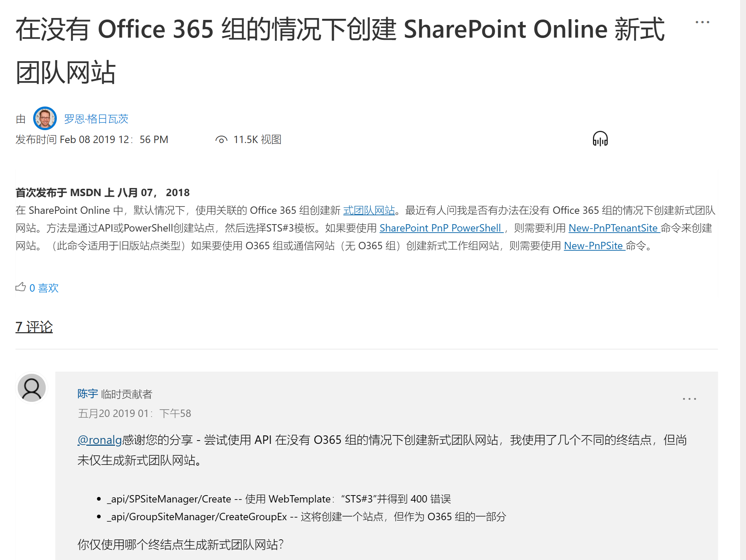This screenshot has height=560, width=746.
Task: Open the New-PnPTenantSite command link
Action: click(x=614, y=228)
